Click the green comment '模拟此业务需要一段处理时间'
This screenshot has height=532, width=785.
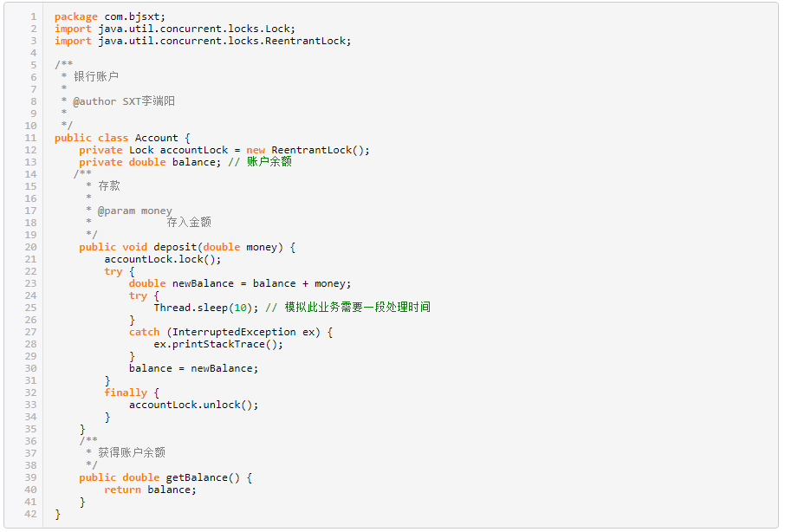pyautogui.click(x=358, y=308)
